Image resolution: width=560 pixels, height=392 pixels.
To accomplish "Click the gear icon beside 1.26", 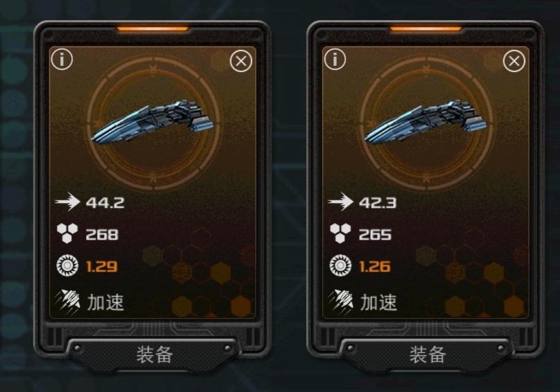I will point(340,266).
